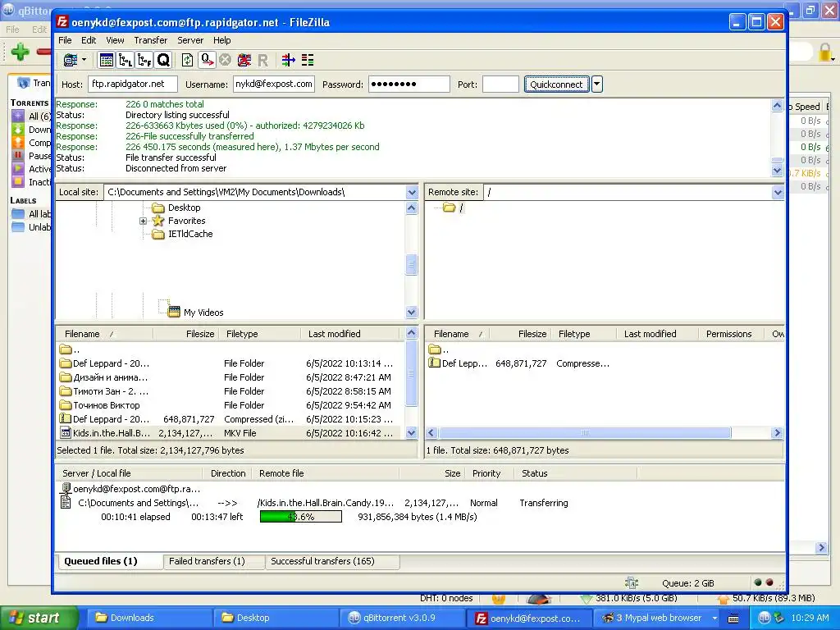Expand the Favorites tree node

coord(143,221)
